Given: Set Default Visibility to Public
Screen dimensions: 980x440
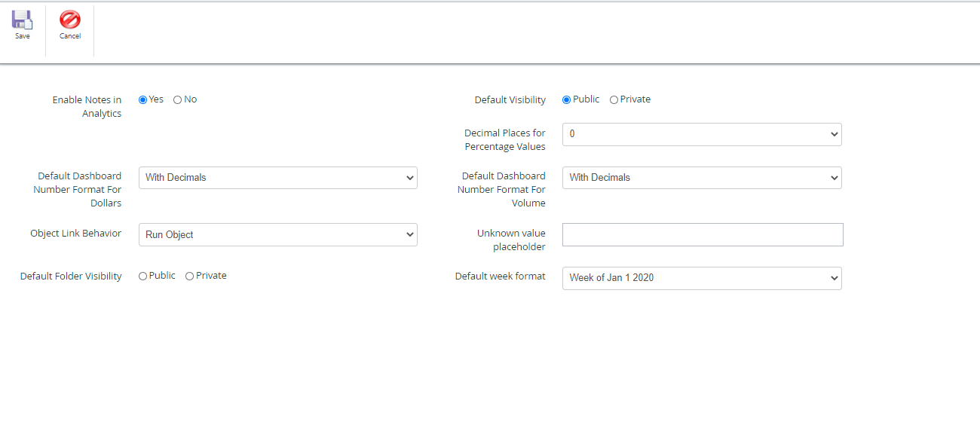Looking at the screenshot, I should [x=567, y=99].
